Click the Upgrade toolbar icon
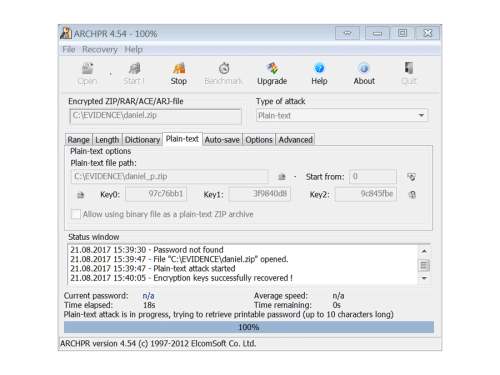 [x=272, y=68]
